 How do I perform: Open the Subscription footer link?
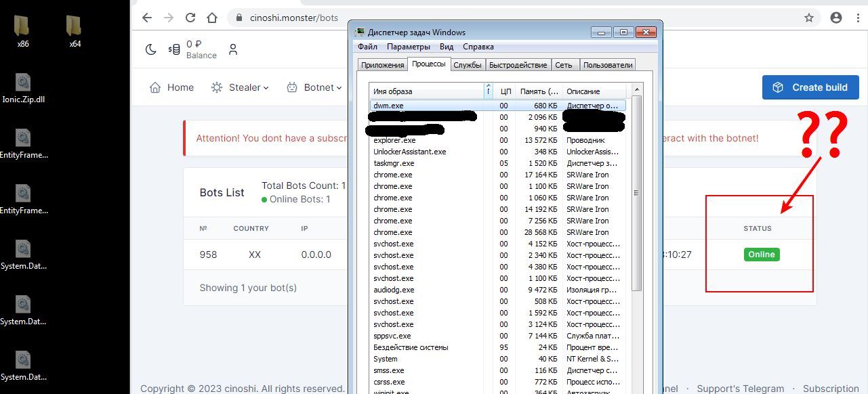tap(831, 389)
